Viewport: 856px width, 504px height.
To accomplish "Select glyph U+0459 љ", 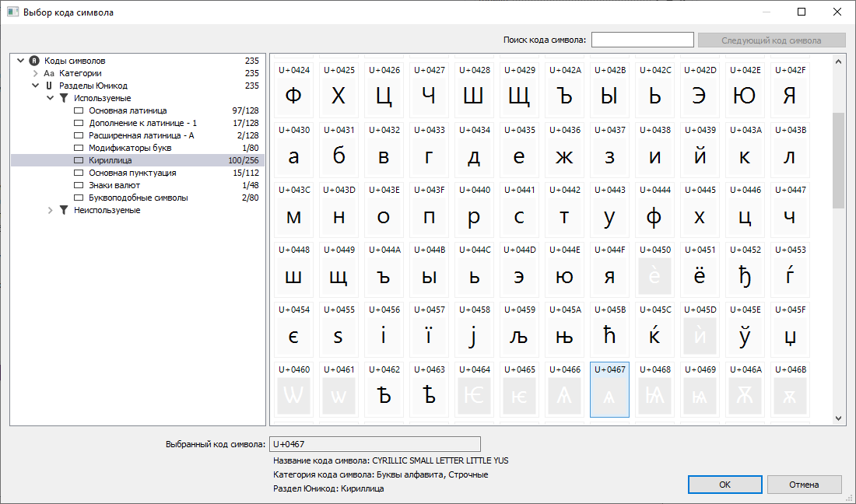I will 519,330.
